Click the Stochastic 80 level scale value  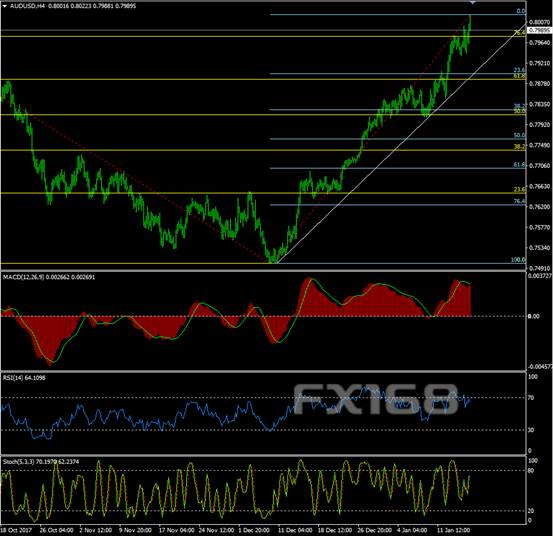click(x=531, y=471)
